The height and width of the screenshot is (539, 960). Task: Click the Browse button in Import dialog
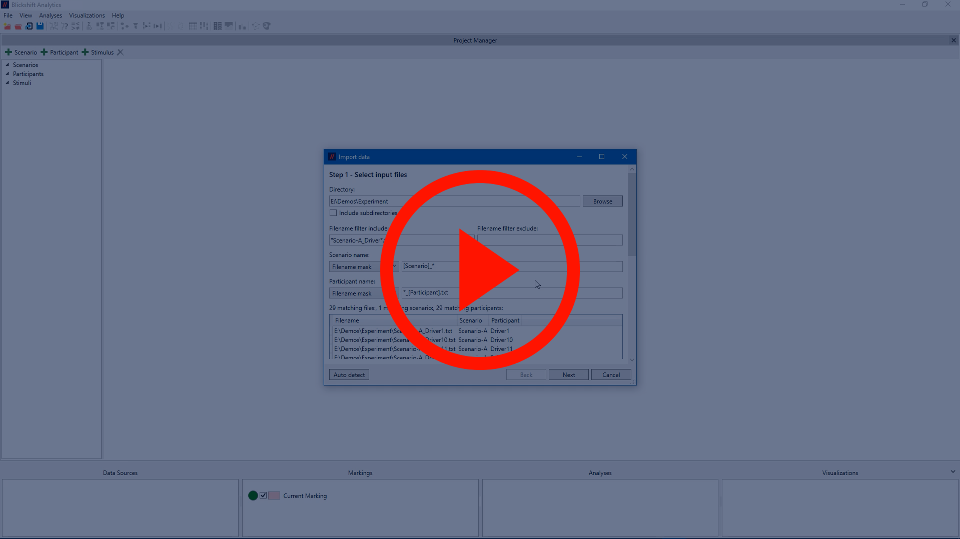pyautogui.click(x=602, y=202)
